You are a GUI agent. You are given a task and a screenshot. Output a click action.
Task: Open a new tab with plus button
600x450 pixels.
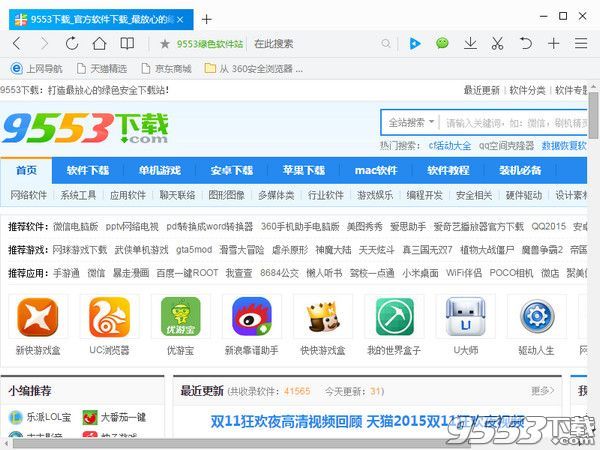point(206,19)
